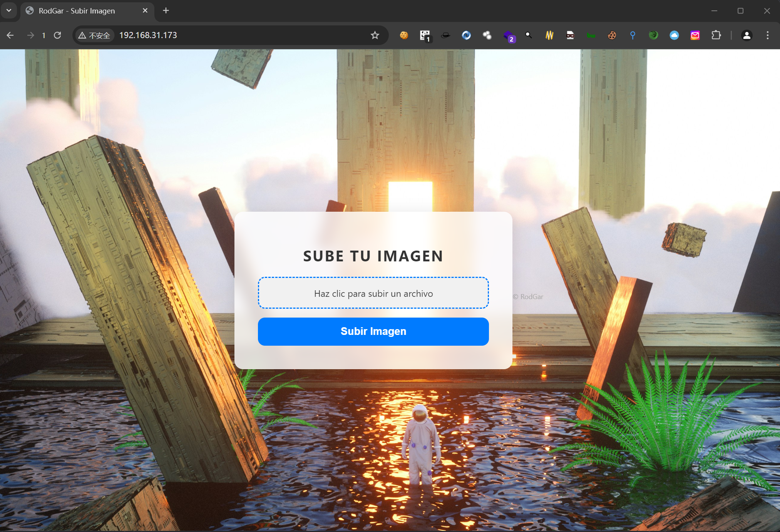
Task: Open the pink mail extension icon
Action: tap(695, 35)
